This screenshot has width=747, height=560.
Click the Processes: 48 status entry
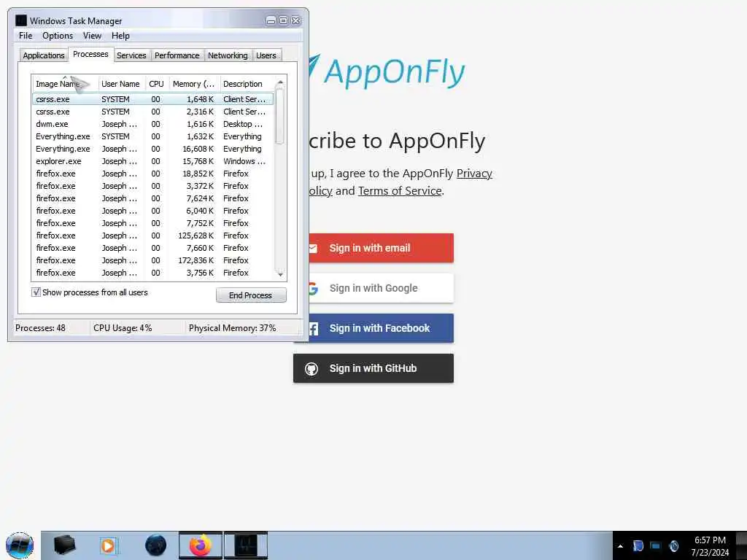(41, 328)
